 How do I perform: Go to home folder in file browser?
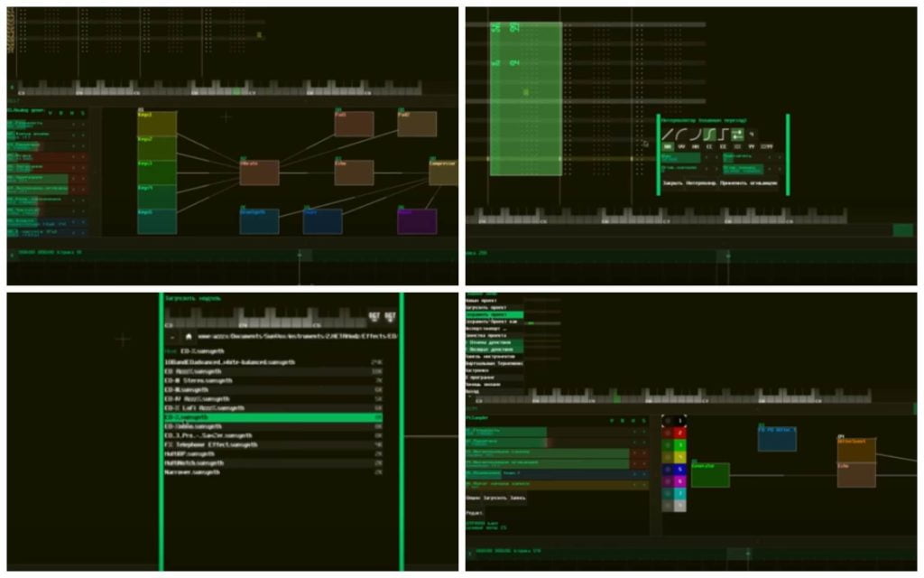point(189,337)
